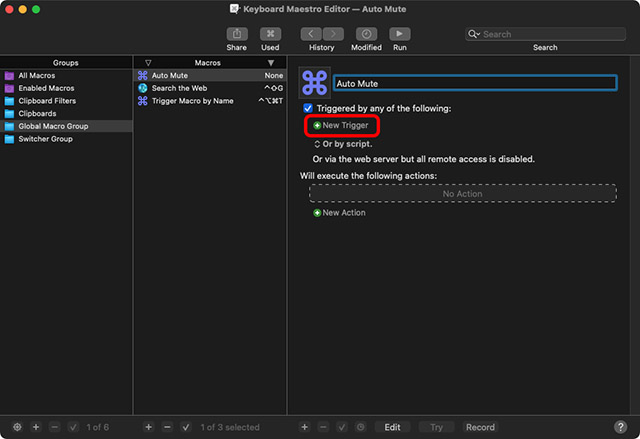Screen dimensions: 640x439
Task: Add a new action with bottom plus
Action: [x=304, y=427]
